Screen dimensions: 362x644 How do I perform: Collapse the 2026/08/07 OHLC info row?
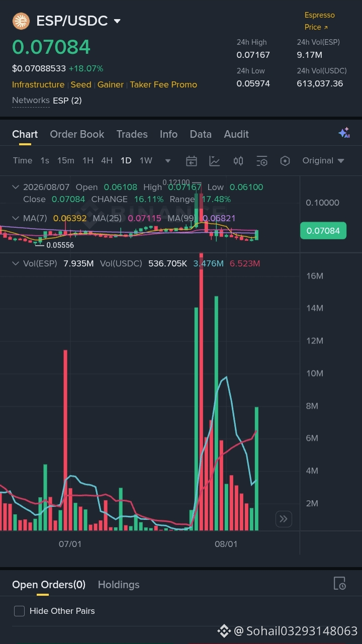(16, 187)
